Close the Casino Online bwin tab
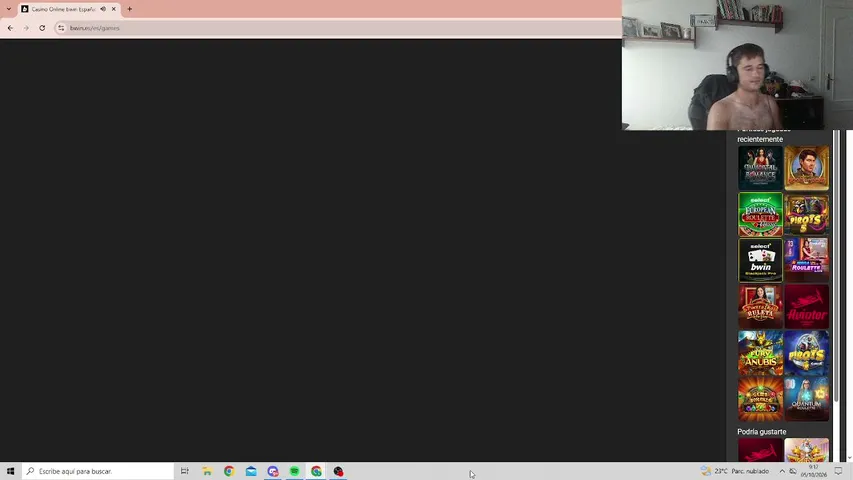 114,9
